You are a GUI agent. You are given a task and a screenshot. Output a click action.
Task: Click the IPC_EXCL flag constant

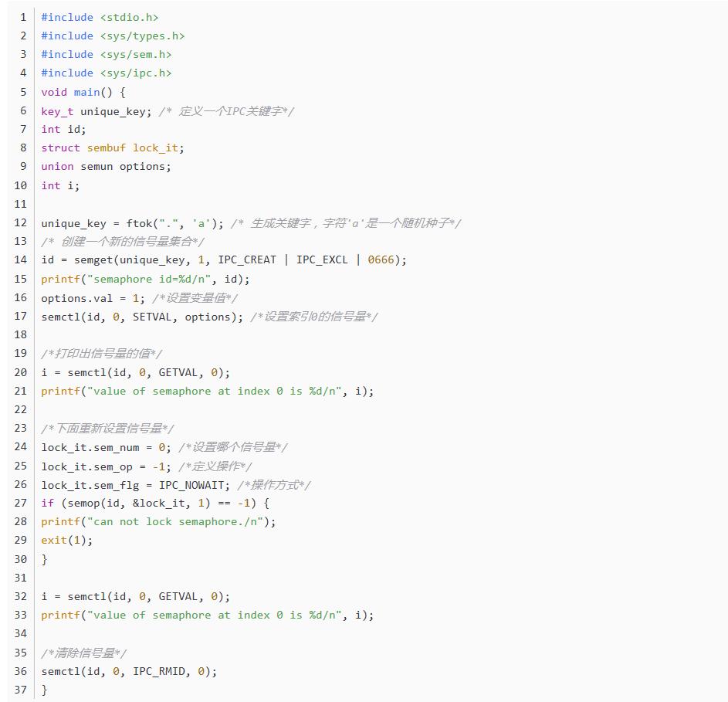point(322,260)
